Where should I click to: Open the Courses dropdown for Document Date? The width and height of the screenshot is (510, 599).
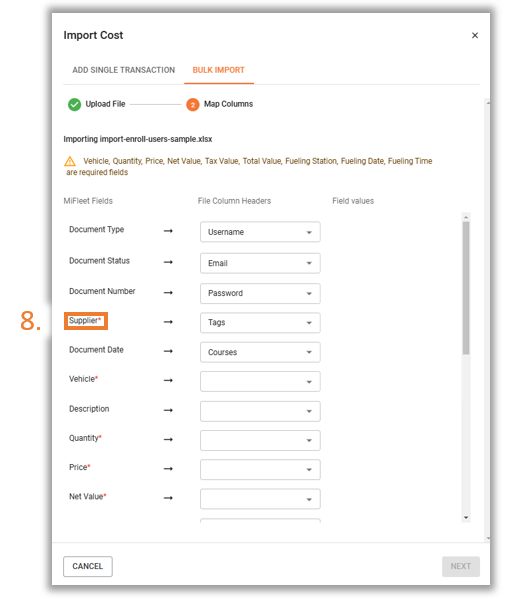(x=260, y=352)
